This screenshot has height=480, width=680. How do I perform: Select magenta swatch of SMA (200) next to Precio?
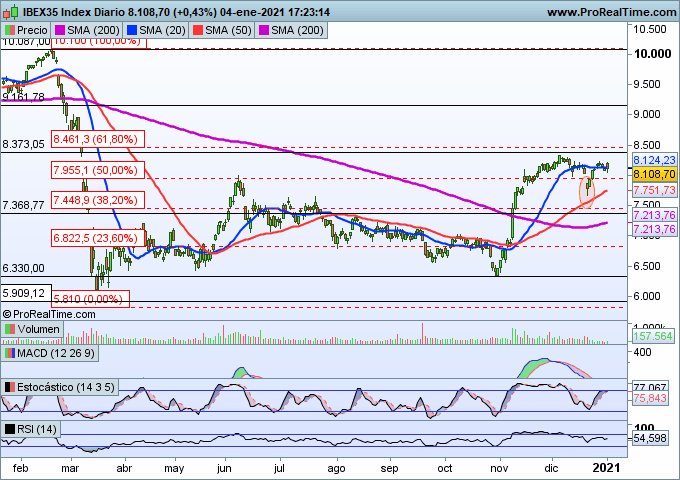pos(60,30)
